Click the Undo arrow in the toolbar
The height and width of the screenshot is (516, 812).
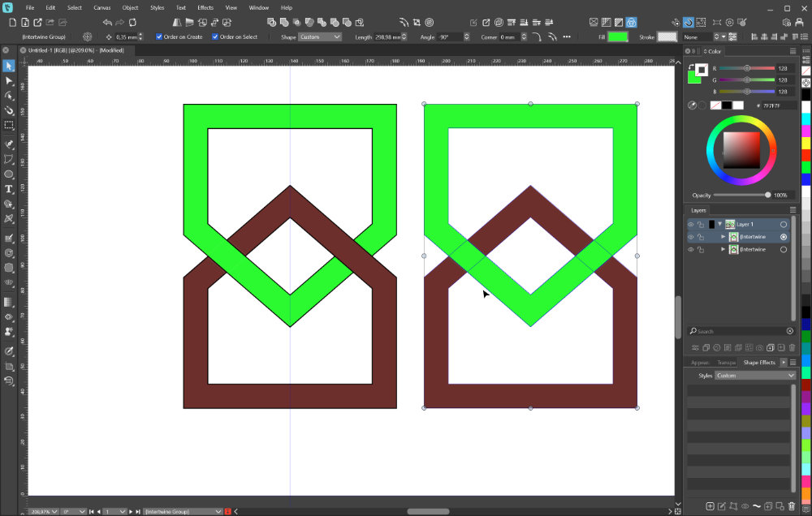click(107, 23)
